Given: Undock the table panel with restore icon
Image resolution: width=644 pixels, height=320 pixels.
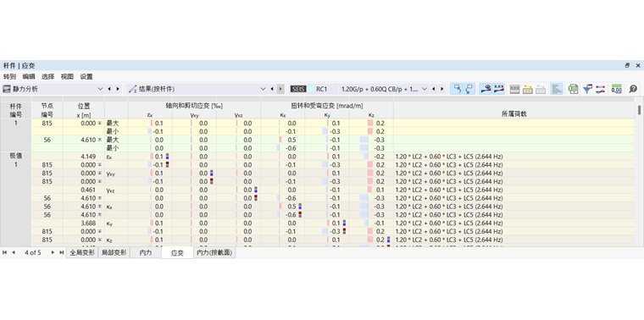Looking at the screenshot, I should tap(627, 65).
